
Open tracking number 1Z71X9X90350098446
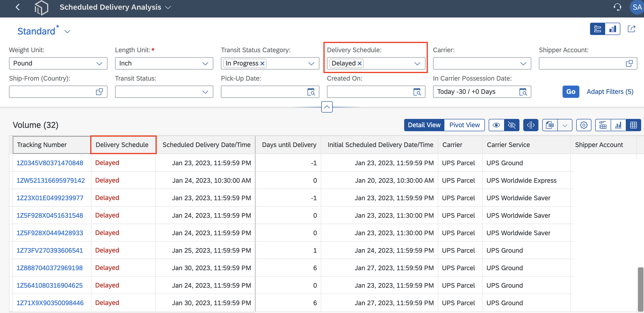pos(50,303)
